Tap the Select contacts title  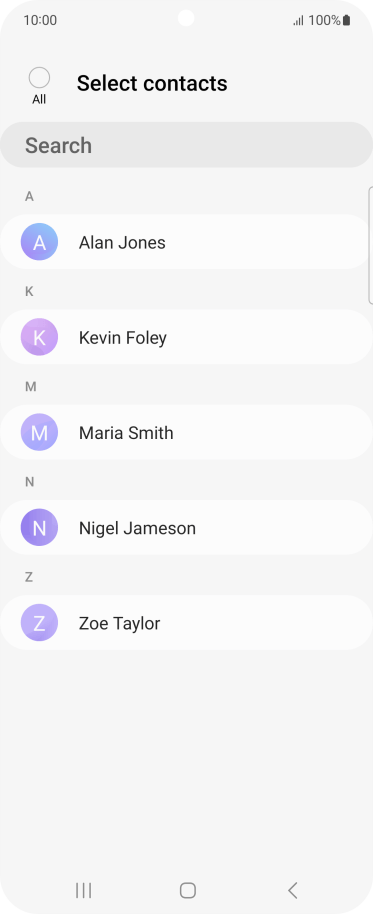(x=152, y=83)
